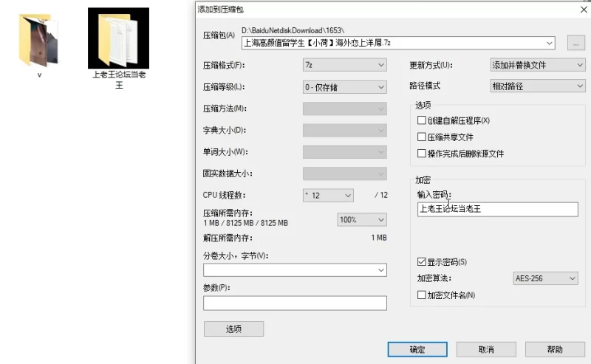Expand the 路径模式 相对路径 dropdown
Image resolution: width=591 pixels, height=364 pixels.
click(537, 86)
